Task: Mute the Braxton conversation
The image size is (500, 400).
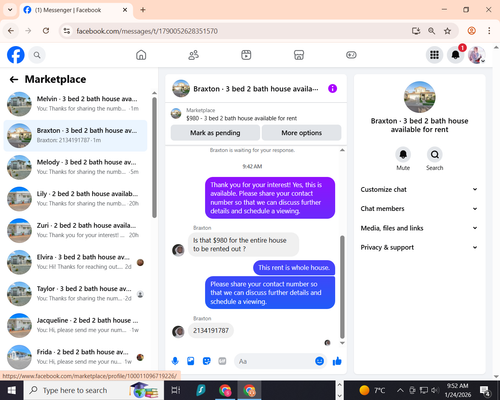Action: [403, 154]
